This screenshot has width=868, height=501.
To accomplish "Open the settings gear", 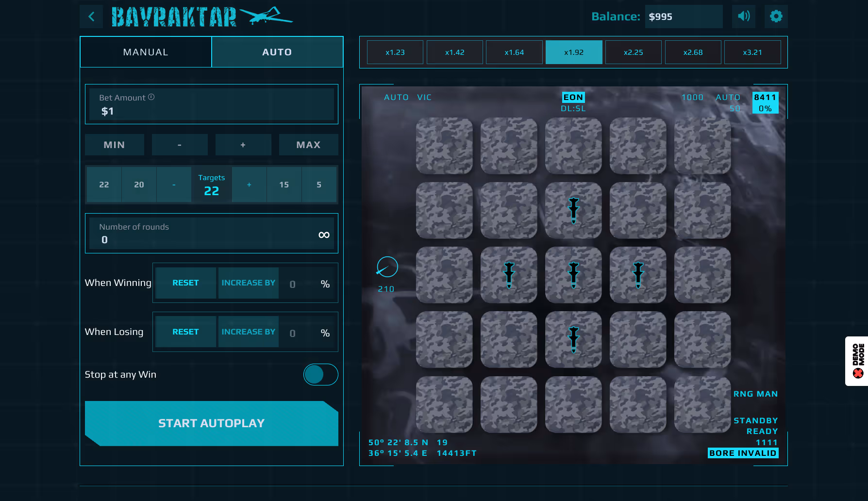I will click(776, 17).
